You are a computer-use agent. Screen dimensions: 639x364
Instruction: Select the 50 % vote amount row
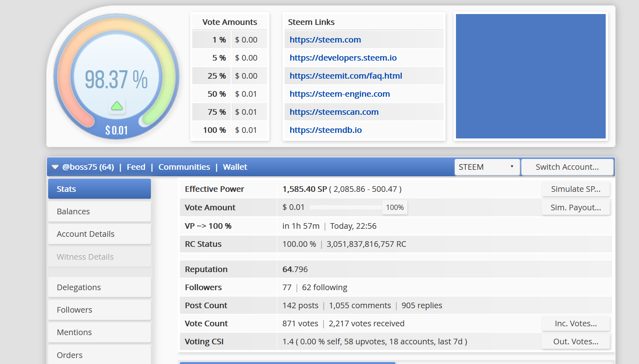(230, 94)
